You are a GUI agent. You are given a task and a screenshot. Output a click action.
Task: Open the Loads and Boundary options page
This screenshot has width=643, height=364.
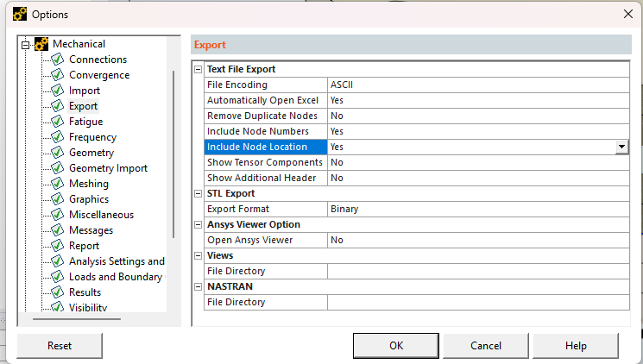pos(117,277)
